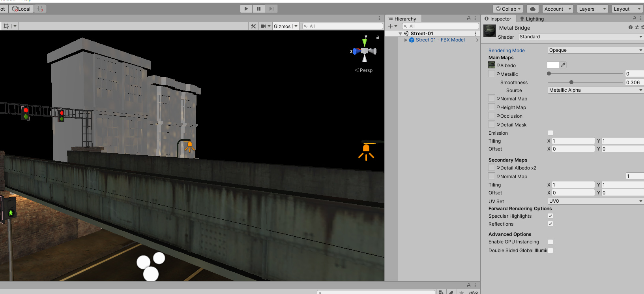Expand the Street 01 - FBX Model item

406,40
